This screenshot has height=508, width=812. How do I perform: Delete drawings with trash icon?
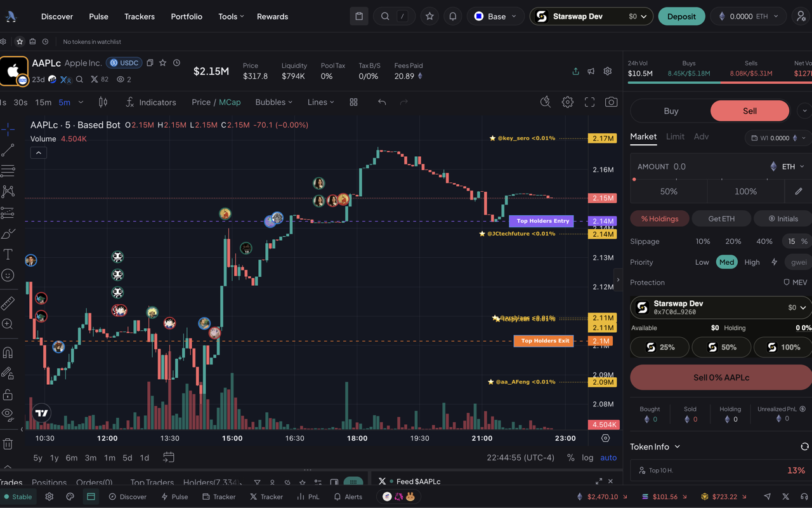tap(8, 443)
